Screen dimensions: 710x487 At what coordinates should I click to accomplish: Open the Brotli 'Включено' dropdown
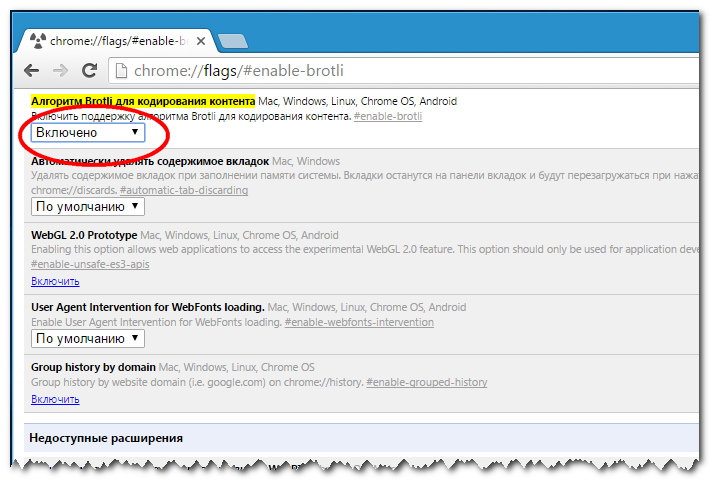click(x=88, y=133)
